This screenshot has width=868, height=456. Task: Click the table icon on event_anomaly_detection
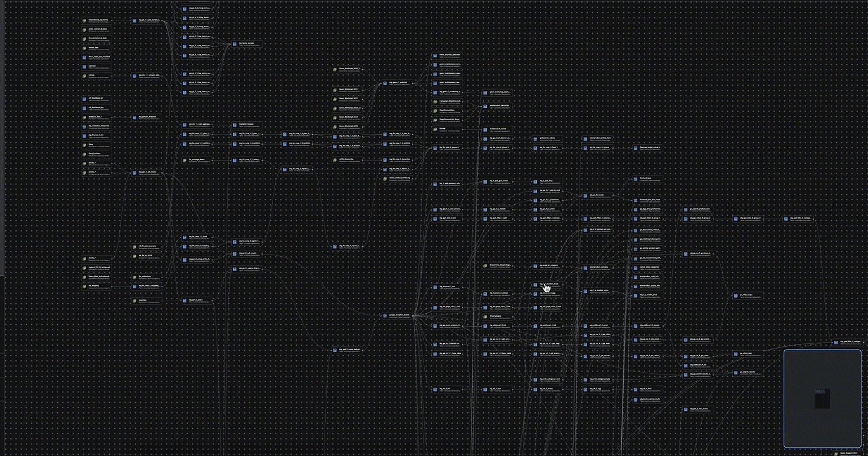[x=434, y=55]
